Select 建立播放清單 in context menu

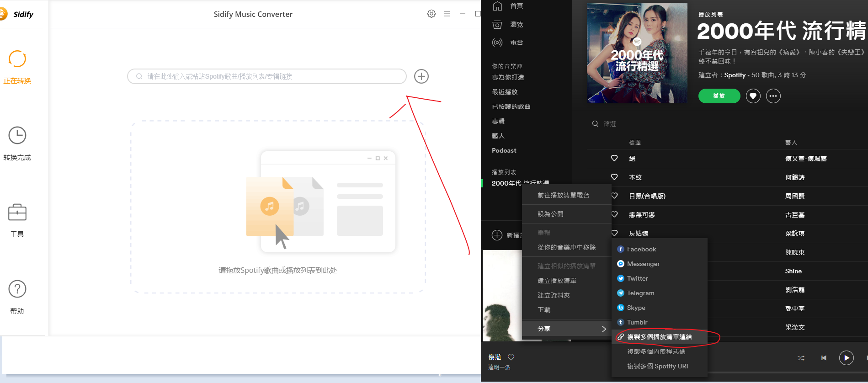click(567, 281)
